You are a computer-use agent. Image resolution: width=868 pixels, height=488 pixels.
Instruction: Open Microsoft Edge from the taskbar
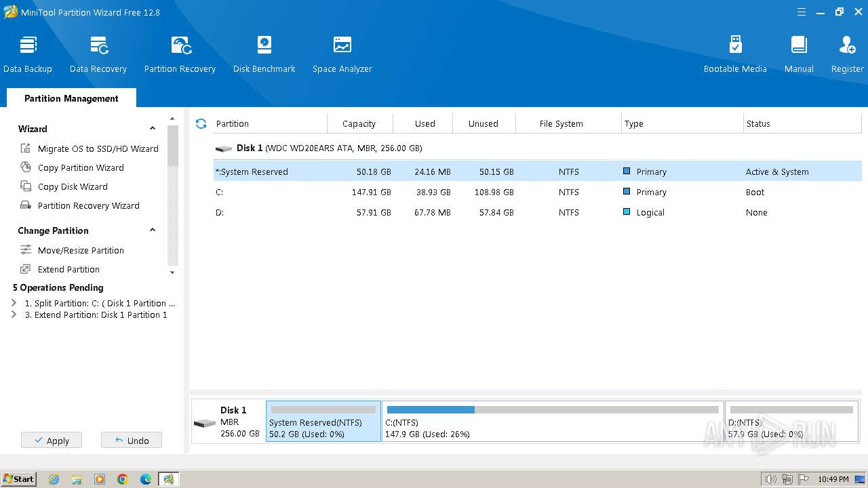(146, 479)
